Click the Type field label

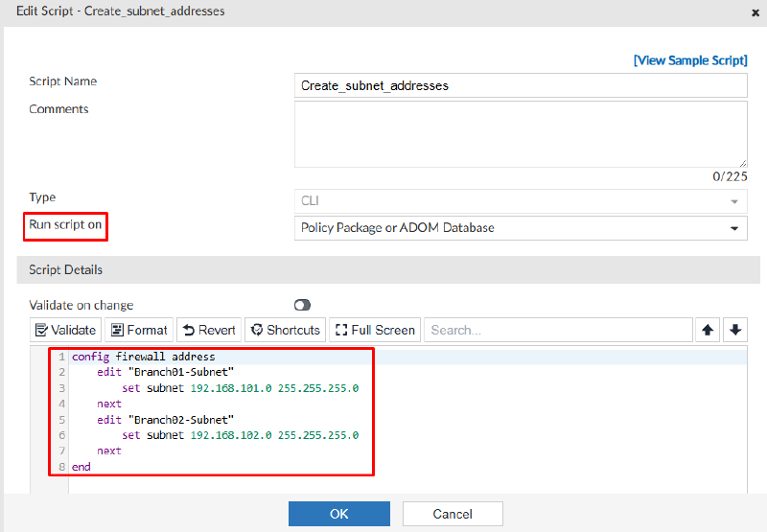click(42, 197)
